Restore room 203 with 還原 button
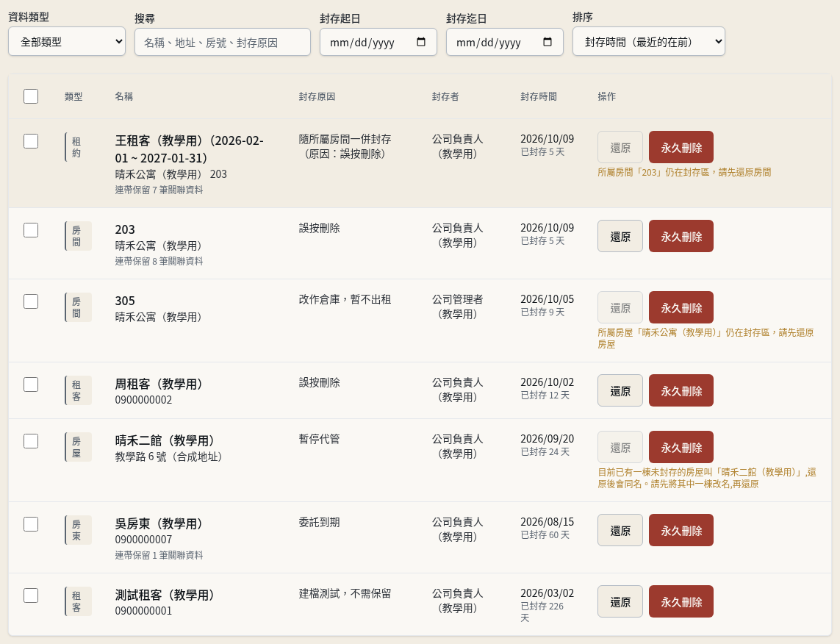 (620, 236)
